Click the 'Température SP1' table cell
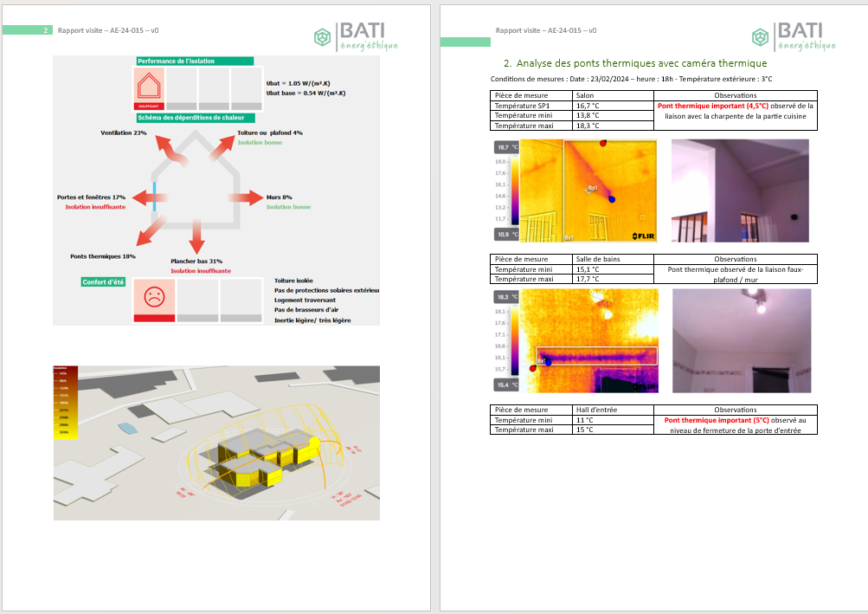 pos(531,106)
